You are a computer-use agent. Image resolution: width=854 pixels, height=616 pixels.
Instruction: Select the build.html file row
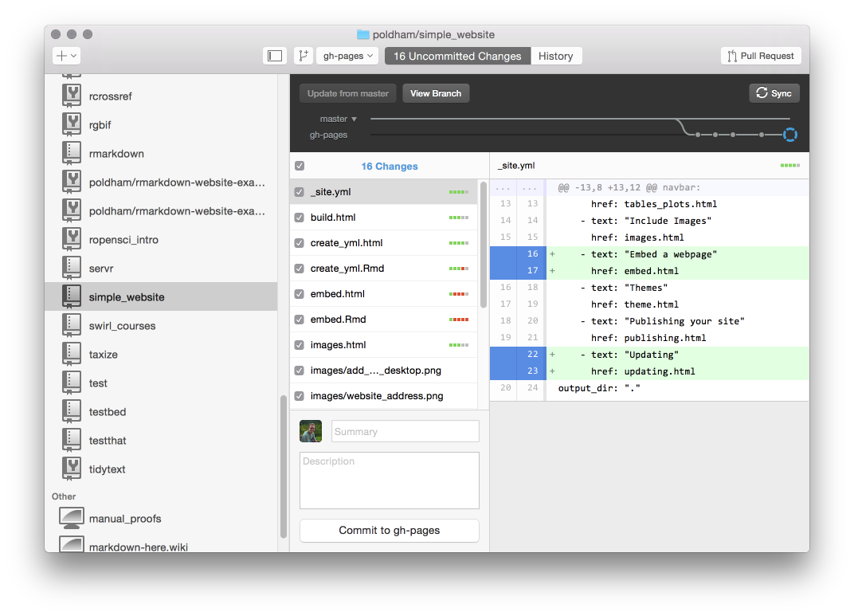(x=384, y=218)
